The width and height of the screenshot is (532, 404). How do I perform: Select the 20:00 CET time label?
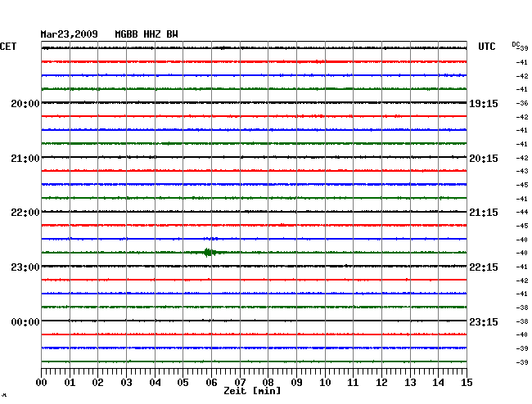pyautogui.click(x=25, y=103)
